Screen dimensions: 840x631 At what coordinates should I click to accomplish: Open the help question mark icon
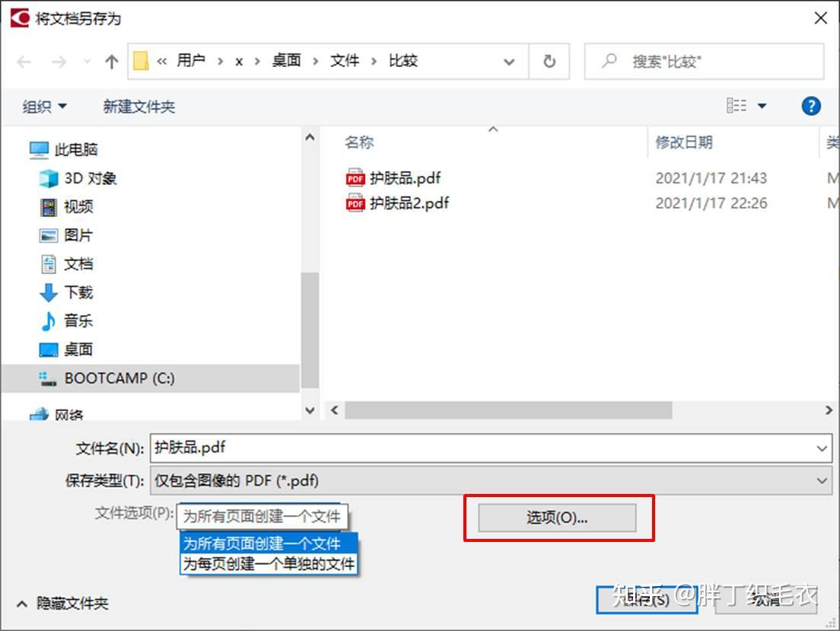coord(811,106)
